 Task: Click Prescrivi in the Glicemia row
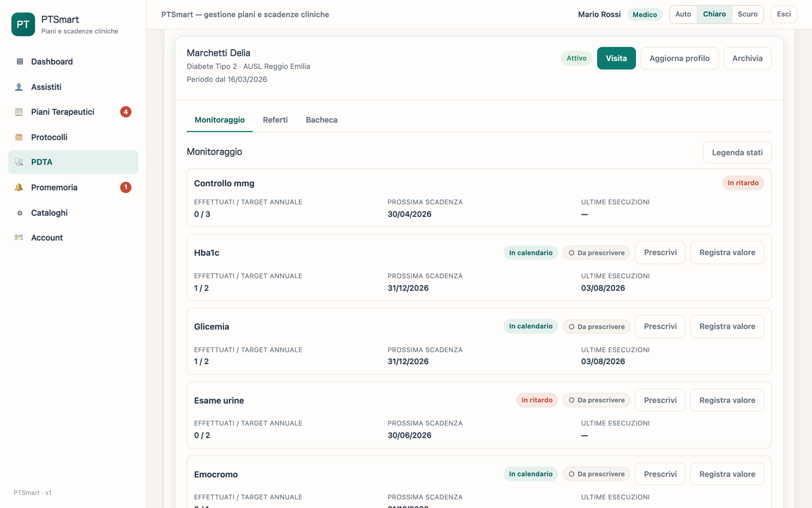660,326
